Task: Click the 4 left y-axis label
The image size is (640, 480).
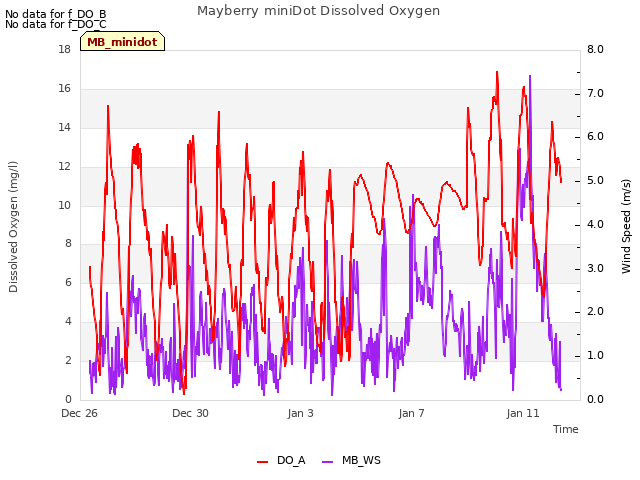Action: click(68, 321)
